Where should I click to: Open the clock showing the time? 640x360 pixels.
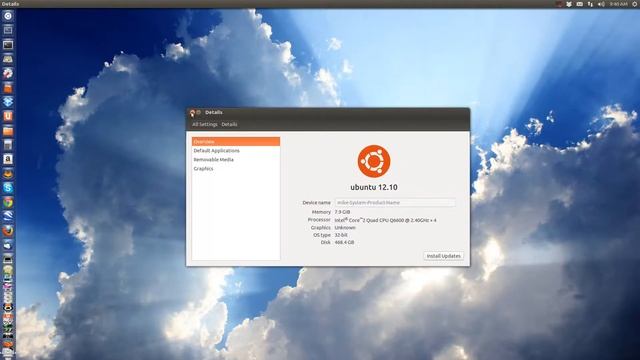tap(618, 4)
